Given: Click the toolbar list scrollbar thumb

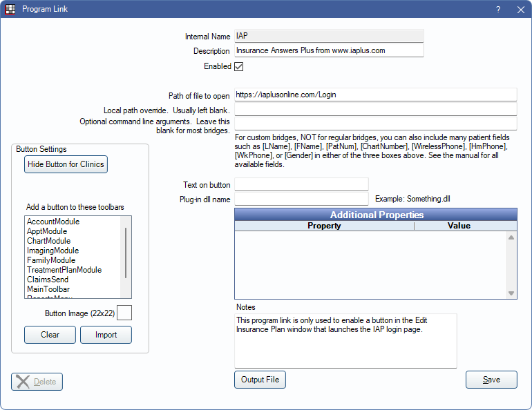Looking at the screenshot, I should (126, 252).
